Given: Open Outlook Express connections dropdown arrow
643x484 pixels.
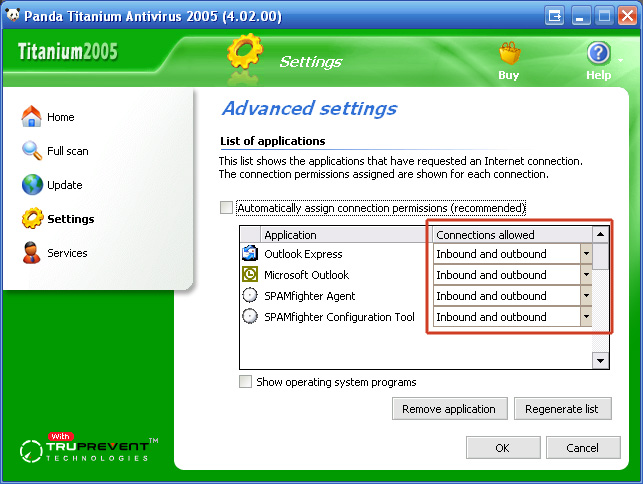Looking at the screenshot, I should (x=586, y=253).
